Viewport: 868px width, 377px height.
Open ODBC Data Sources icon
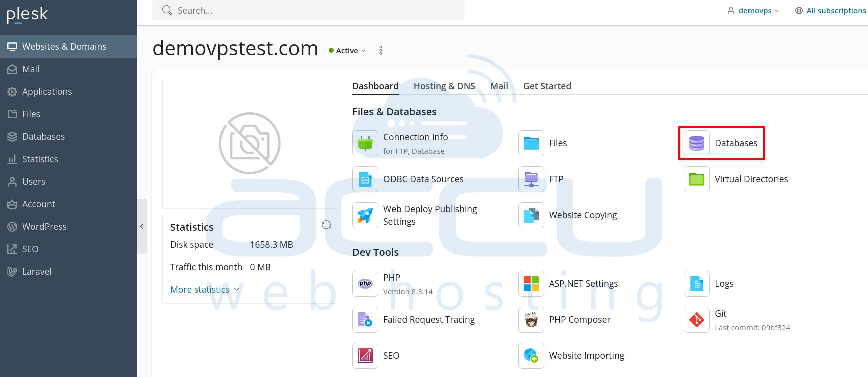tap(365, 179)
